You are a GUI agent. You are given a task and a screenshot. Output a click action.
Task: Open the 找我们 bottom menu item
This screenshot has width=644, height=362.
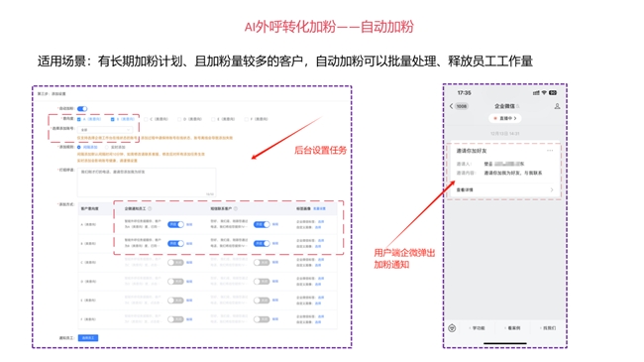click(549, 328)
